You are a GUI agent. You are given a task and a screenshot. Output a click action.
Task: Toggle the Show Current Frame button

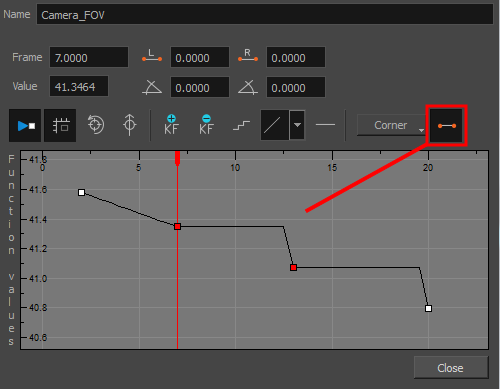25,125
